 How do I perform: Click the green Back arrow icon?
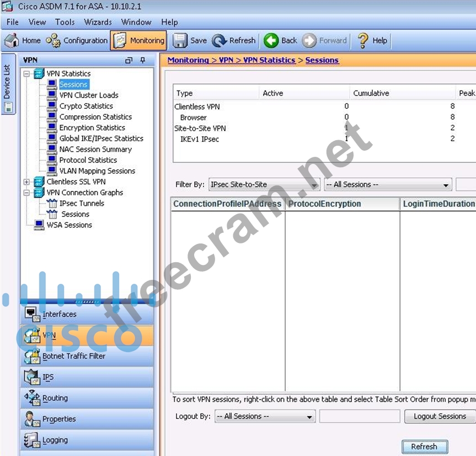271,40
